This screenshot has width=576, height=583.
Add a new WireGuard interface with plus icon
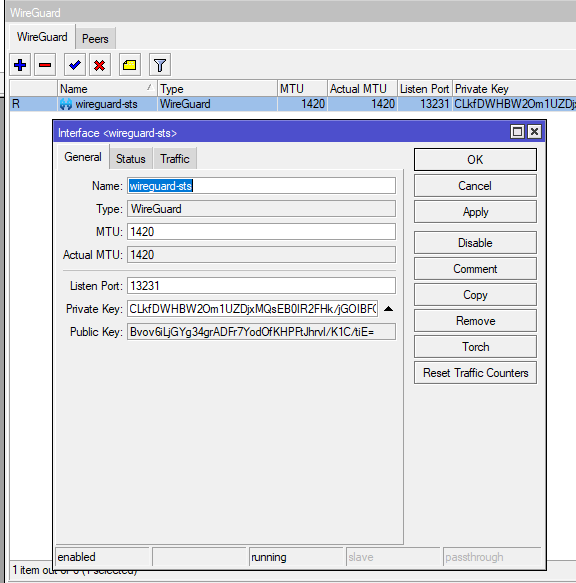point(20,65)
